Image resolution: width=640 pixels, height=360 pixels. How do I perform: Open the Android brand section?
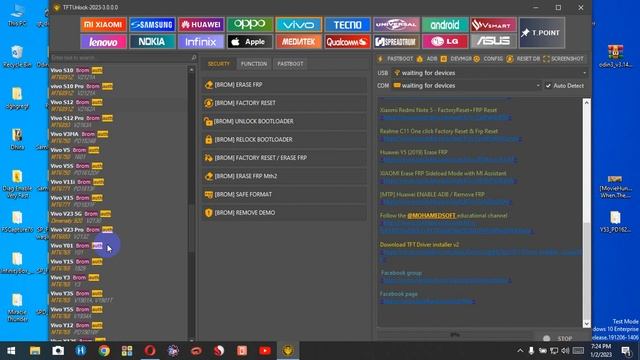tap(445, 25)
